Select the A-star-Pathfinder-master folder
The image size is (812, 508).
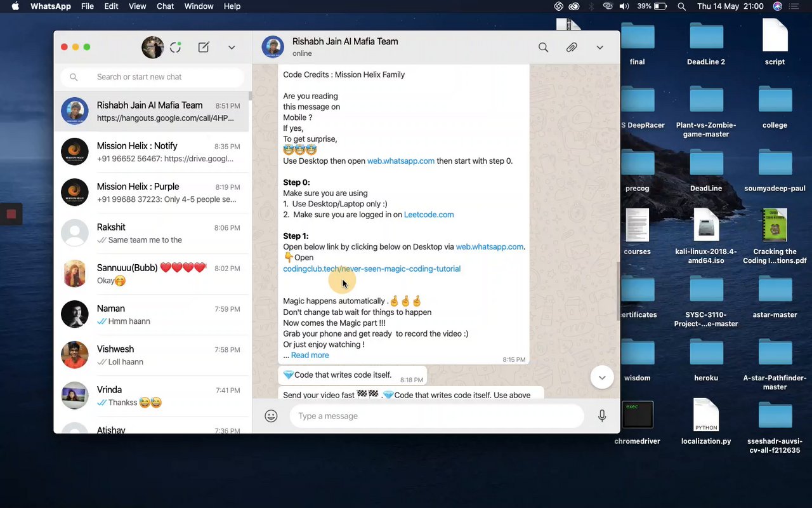[x=775, y=364]
